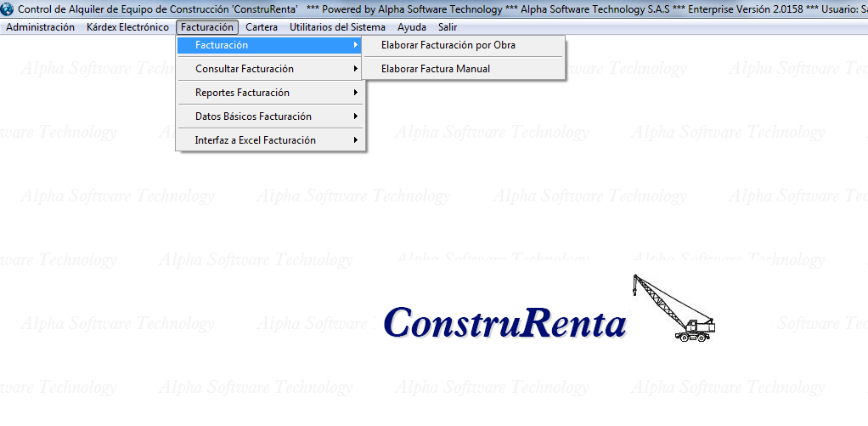
Task: Expand the Consultar Facturación submenu arrow
Action: click(x=356, y=69)
